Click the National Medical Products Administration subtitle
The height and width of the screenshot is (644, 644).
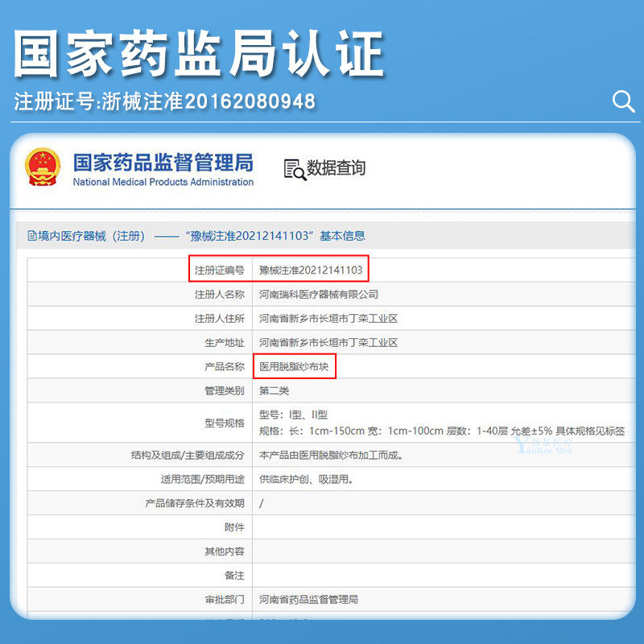tap(163, 182)
